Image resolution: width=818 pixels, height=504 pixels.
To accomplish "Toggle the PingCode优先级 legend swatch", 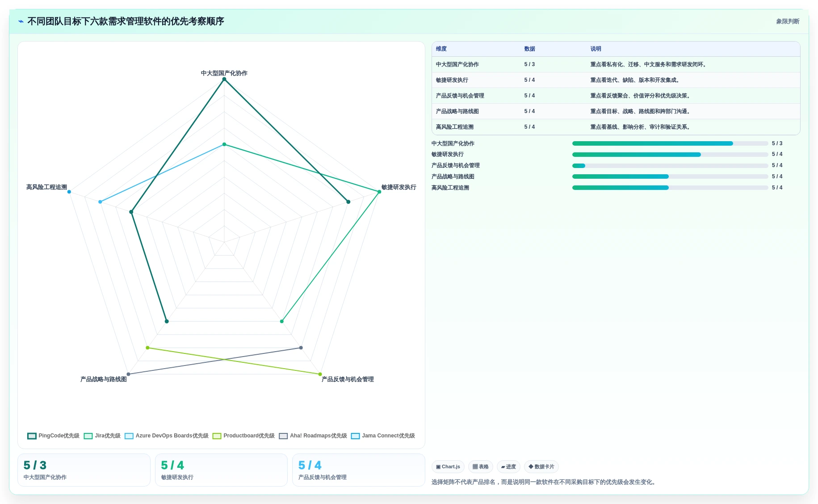I will (x=32, y=436).
